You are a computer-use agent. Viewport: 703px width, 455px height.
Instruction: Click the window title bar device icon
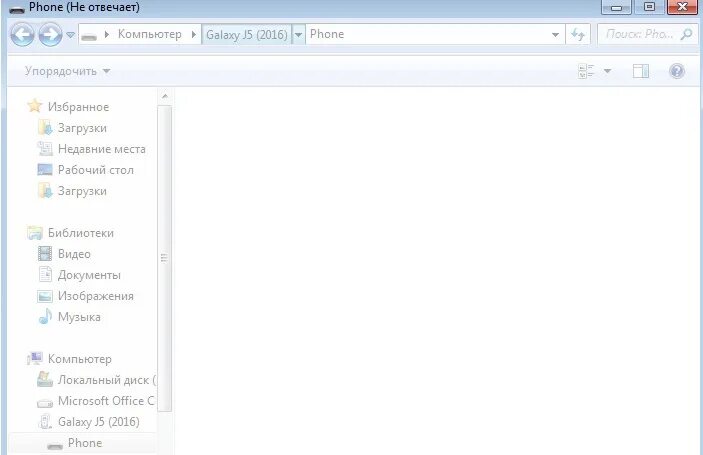pyautogui.click(x=17, y=9)
